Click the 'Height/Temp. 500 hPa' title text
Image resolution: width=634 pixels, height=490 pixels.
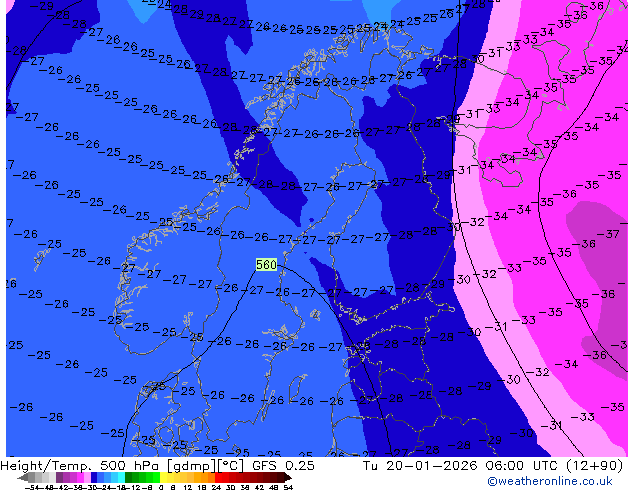[x=81, y=466]
